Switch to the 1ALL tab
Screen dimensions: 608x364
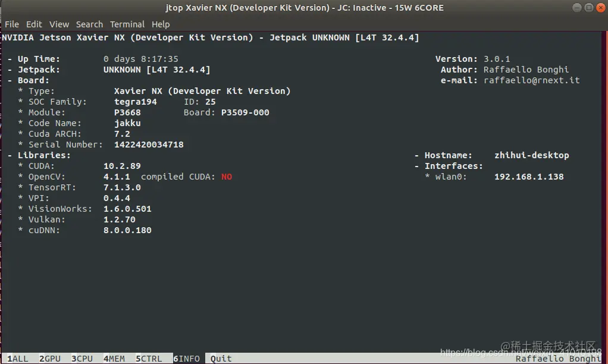17,359
